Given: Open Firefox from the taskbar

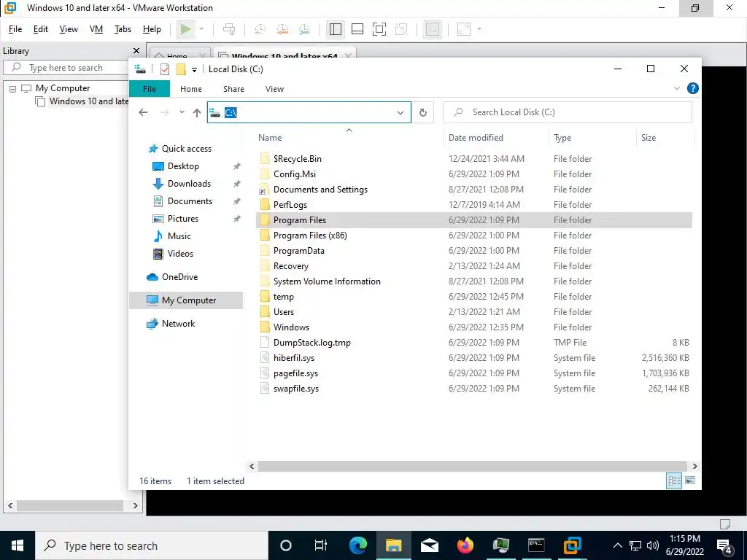Looking at the screenshot, I should coord(465,545).
